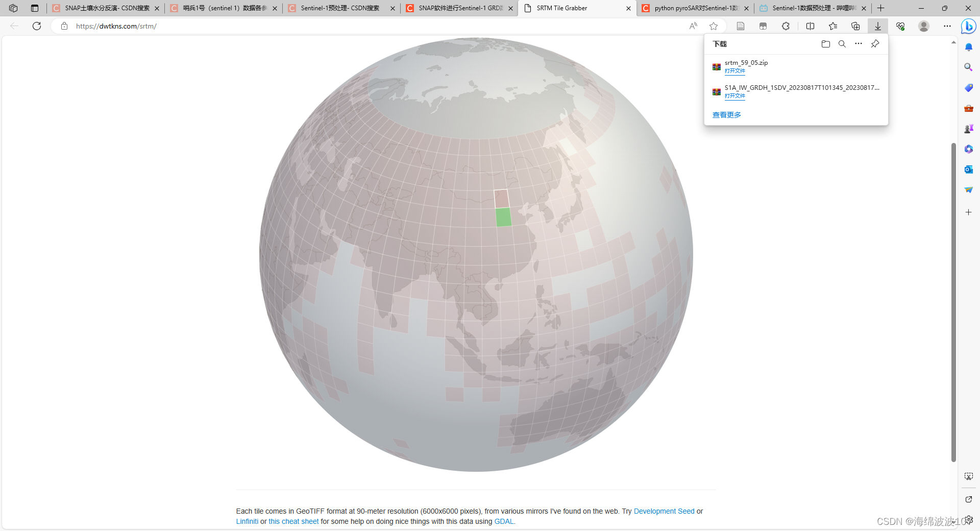Screen dimensions: 980x531
Task: Open the Linfiniti link
Action: [x=247, y=521]
